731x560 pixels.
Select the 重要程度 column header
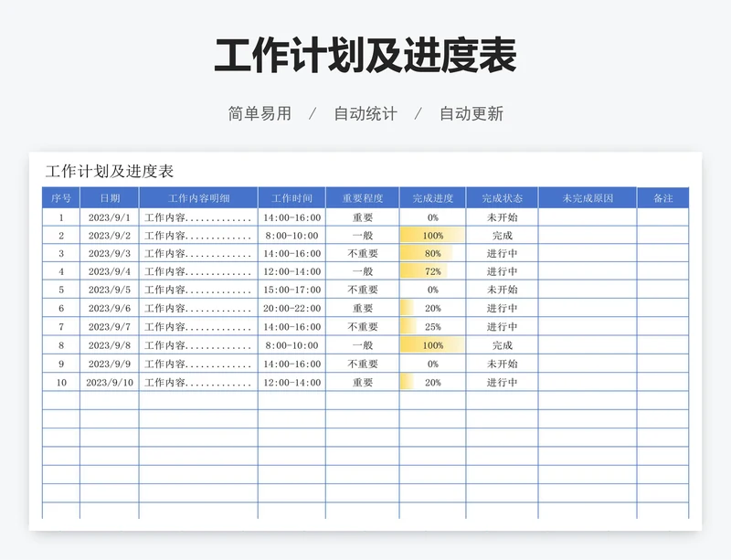tap(363, 198)
